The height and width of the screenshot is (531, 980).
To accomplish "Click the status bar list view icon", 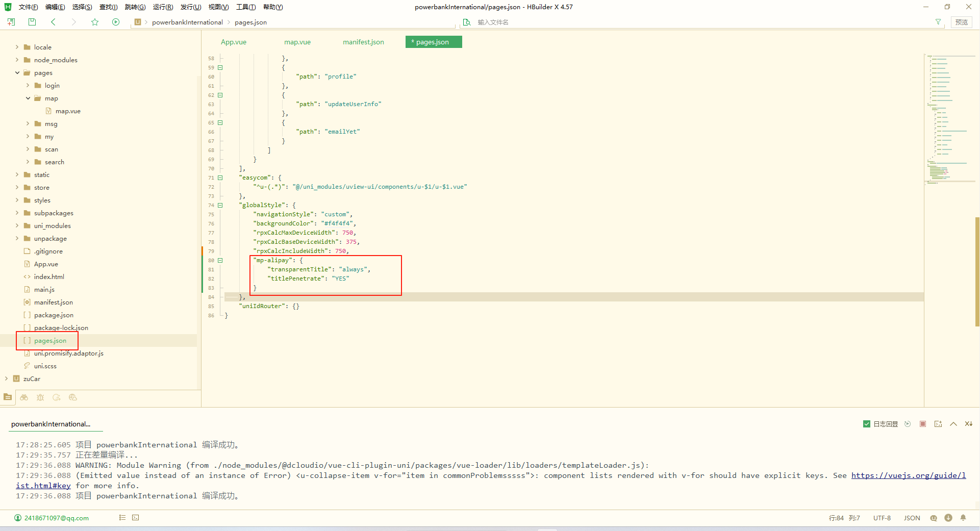I will pos(122,517).
